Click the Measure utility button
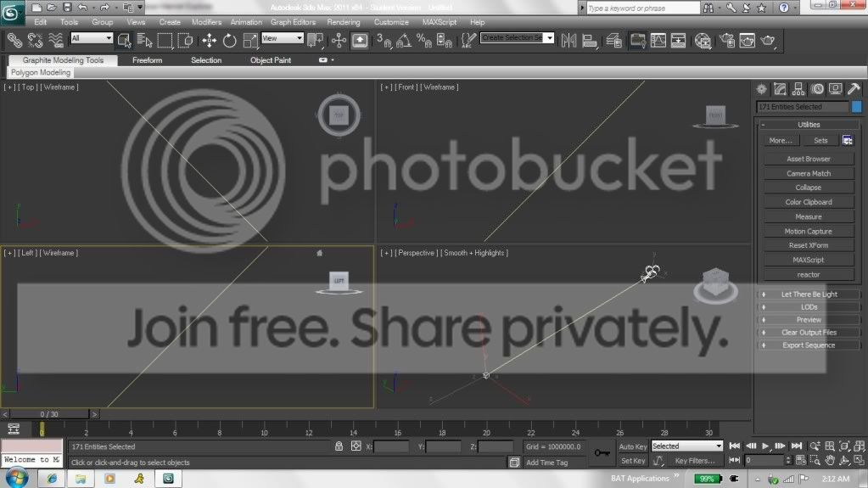868x488 pixels. tap(809, 216)
